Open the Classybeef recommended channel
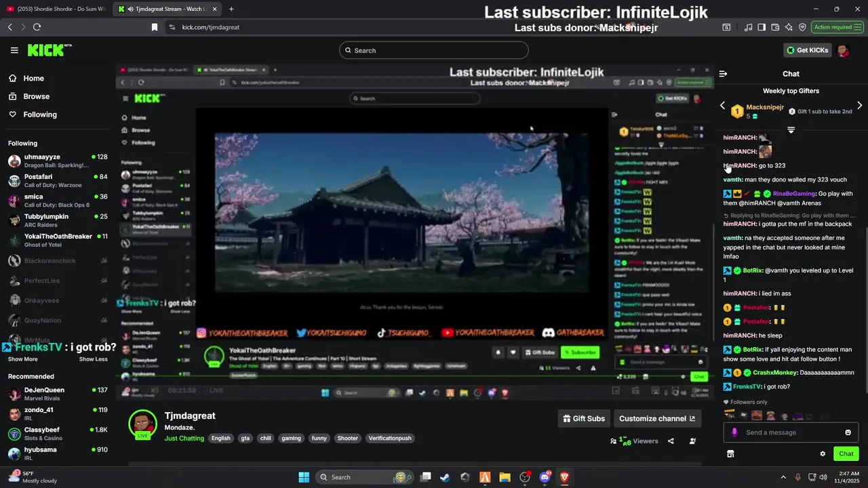The image size is (868, 488). [x=58, y=434]
